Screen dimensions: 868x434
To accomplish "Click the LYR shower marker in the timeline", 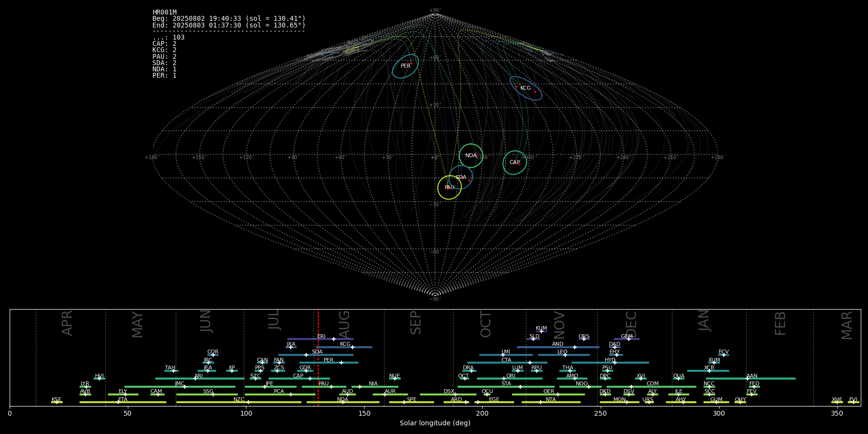I will [86, 387].
